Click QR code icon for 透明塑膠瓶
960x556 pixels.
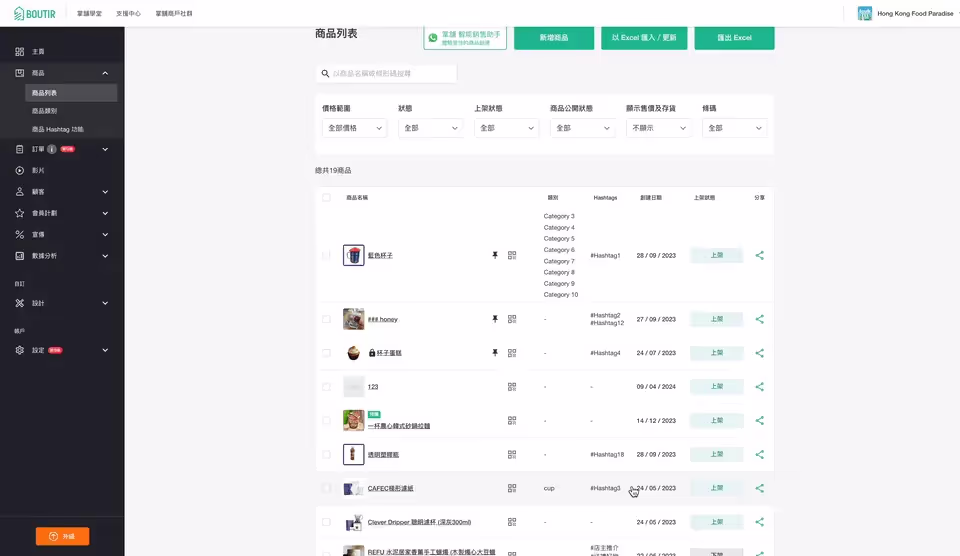(x=512, y=454)
